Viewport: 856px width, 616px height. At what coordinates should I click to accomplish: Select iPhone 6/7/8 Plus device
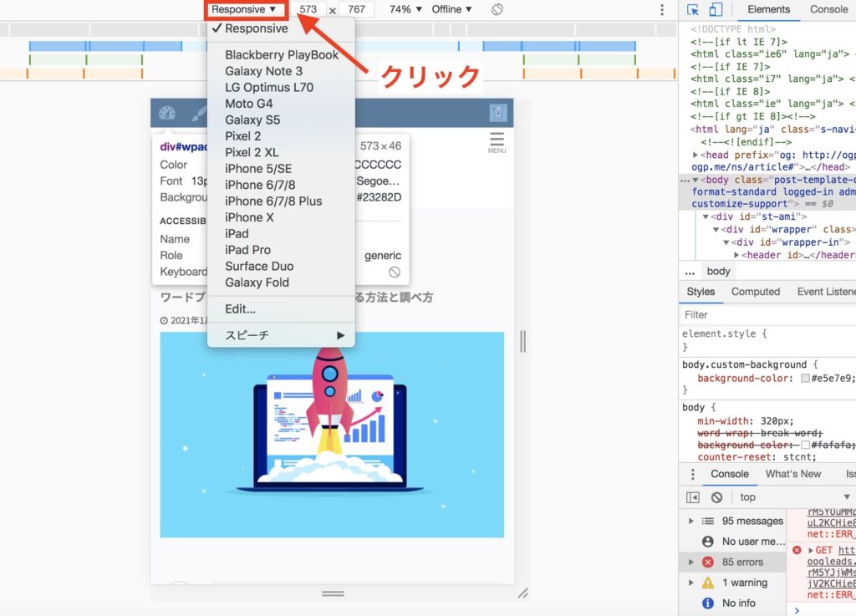(x=281, y=201)
